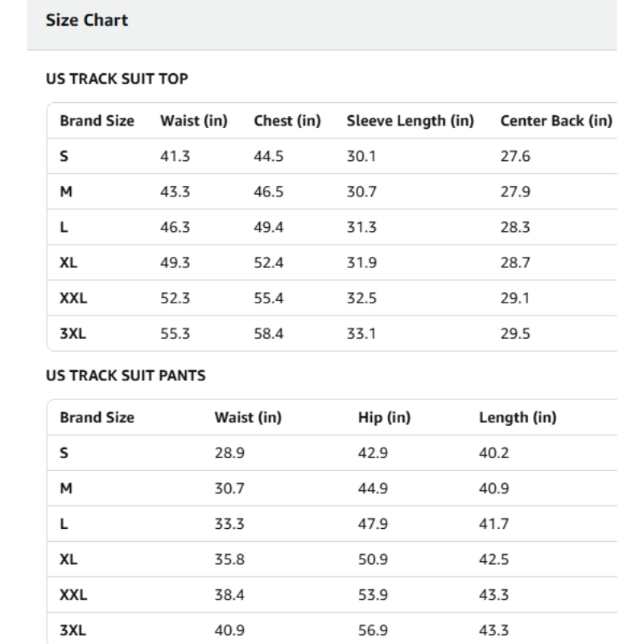Screen dimensions: 644x644
Task: Click the 38.4 waist value for XXL pants
Action: point(229,595)
